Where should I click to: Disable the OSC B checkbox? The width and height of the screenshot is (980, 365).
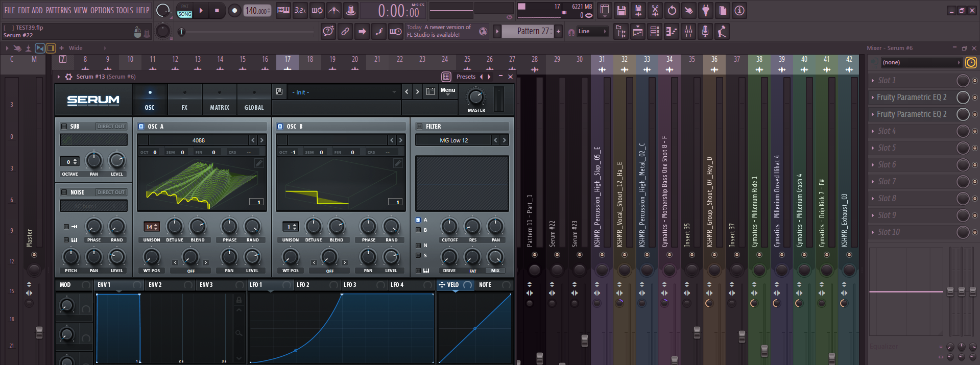(280, 126)
